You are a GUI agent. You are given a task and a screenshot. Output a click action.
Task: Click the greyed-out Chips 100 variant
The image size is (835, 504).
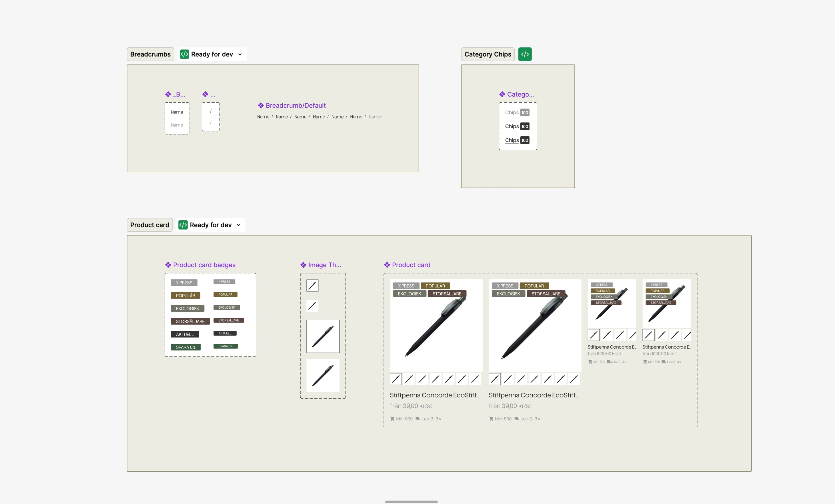pyautogui.click(x=517, y=113)
